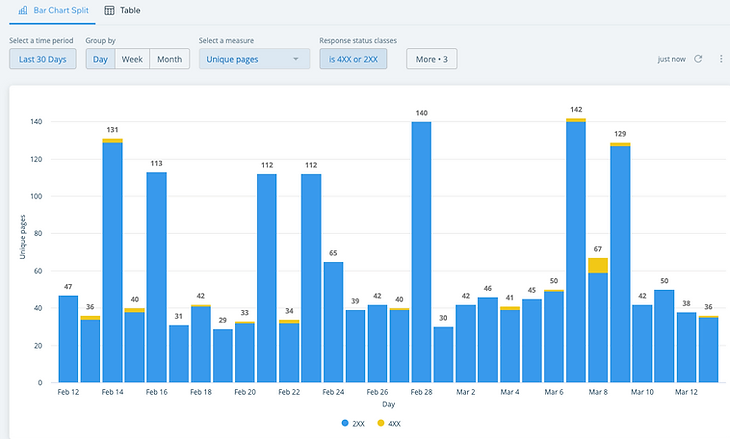
Task: Click the 100 y-axis value
Action: click(x=36, y=196)
